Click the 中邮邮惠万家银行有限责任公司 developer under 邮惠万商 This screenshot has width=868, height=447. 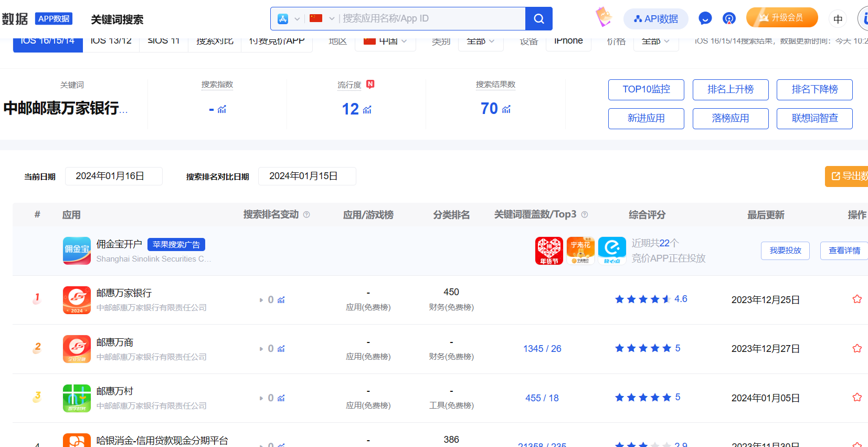click(152, 357)
